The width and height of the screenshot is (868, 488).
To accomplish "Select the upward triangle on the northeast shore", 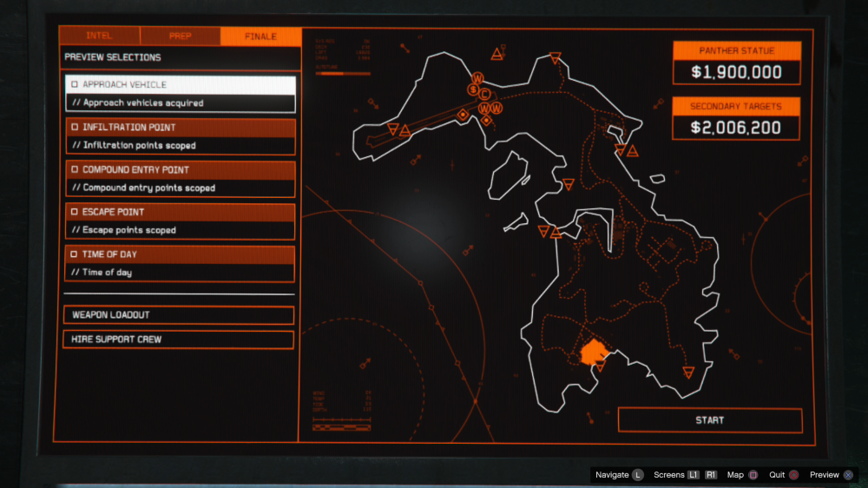I will click(x=633, y=151).
